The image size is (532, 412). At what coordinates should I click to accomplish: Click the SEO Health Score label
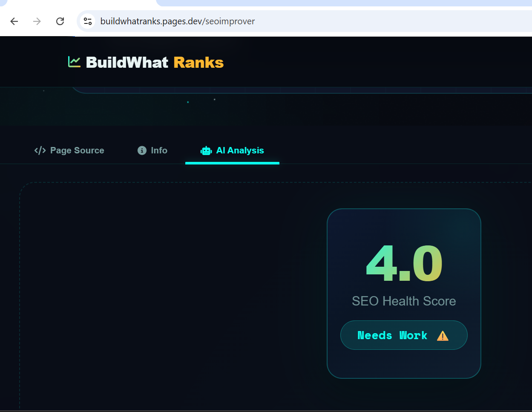(404, 301)
